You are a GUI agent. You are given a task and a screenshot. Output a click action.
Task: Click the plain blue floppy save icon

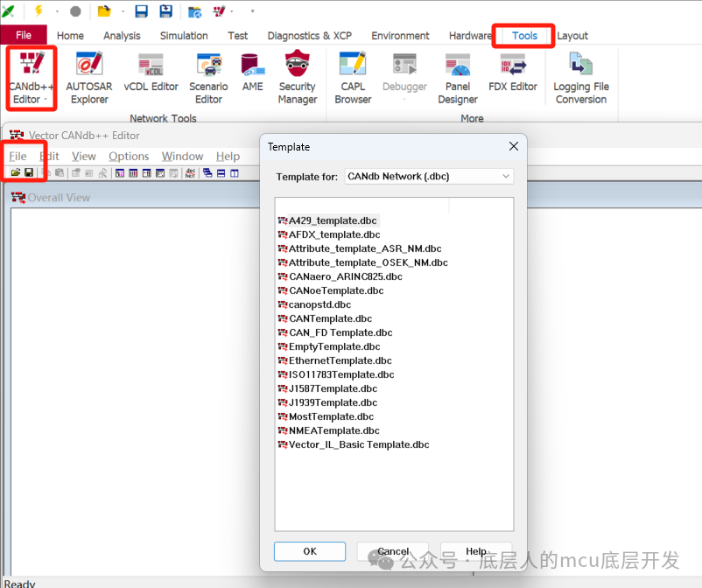pos(142,11)
